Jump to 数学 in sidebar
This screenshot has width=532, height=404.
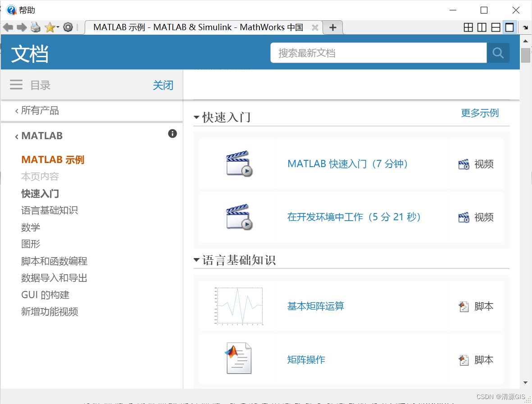(x=31, y=227)
